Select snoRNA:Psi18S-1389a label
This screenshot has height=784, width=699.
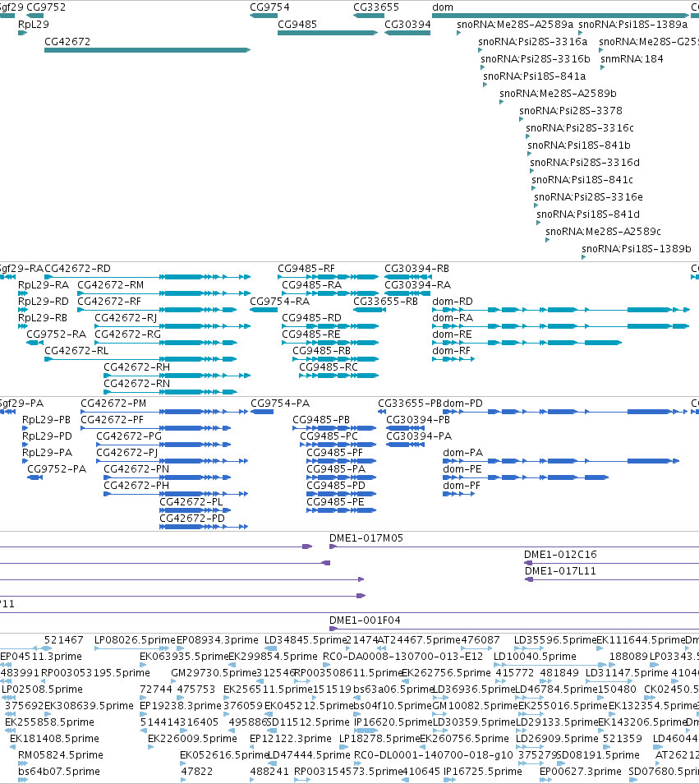[x=633, y=24]
